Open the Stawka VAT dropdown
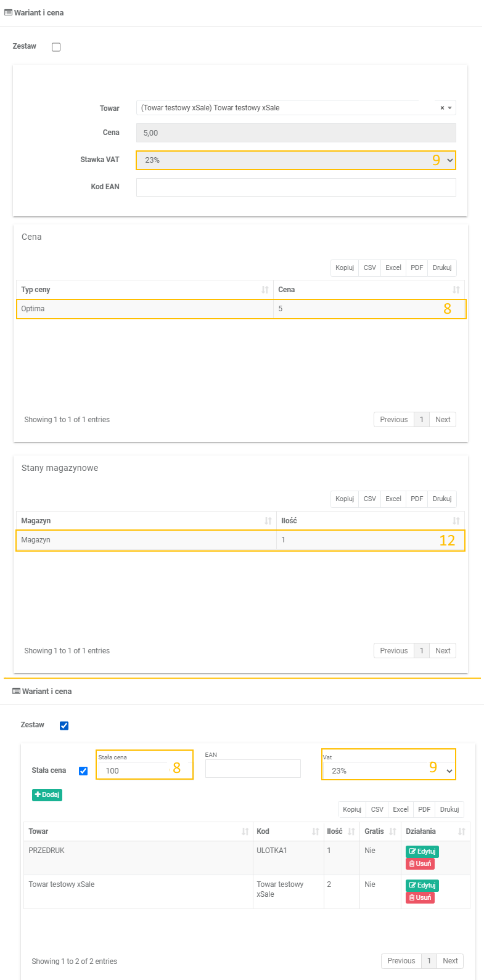Viewport: 484px width, 980px height. click(296, 160)
